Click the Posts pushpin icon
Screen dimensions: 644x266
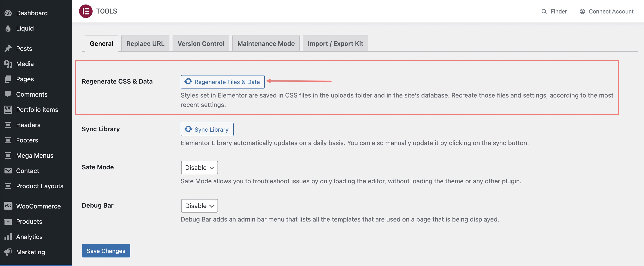click(8, 48)
